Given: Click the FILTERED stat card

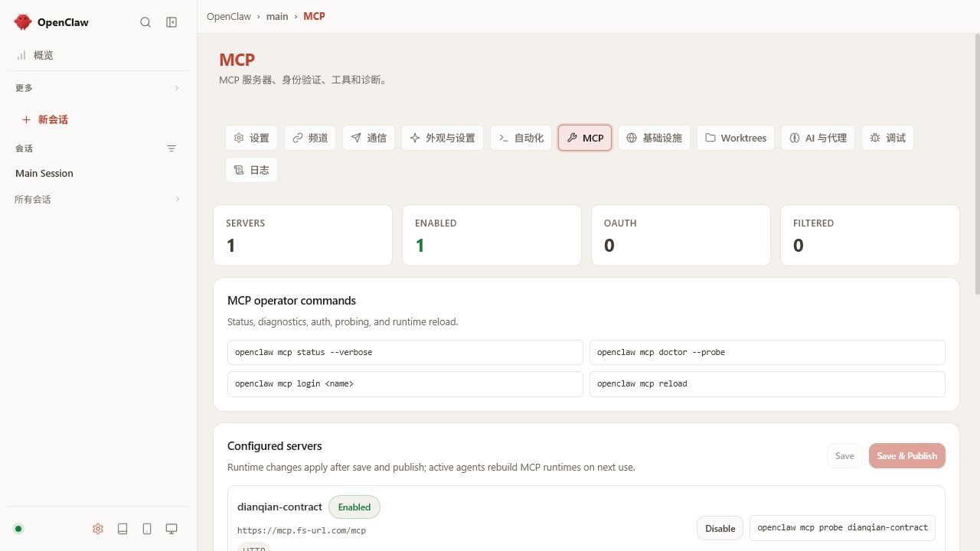Looking at the screenshot, I should (x=870, y=235).
